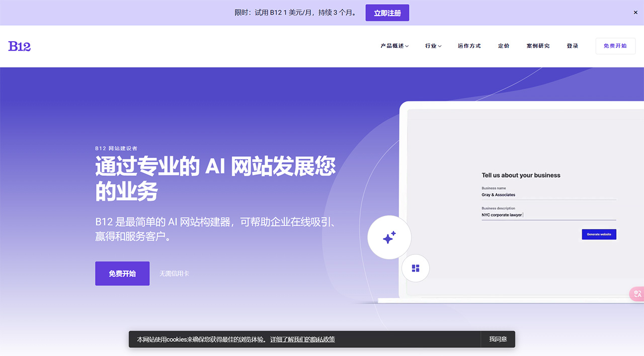The width and height of the screenshot is (644, 356).
Task: Accept cookies via the 我同意 button
Action: (498, 339)
